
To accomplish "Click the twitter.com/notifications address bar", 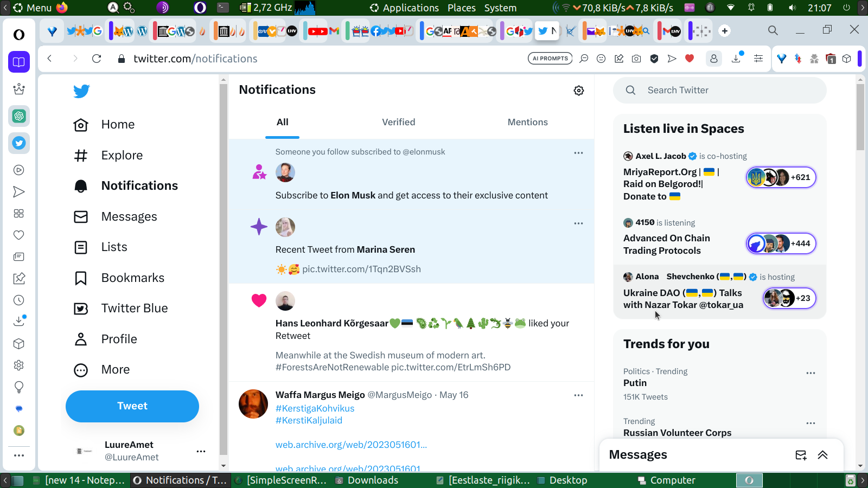I will coord(195,59).
